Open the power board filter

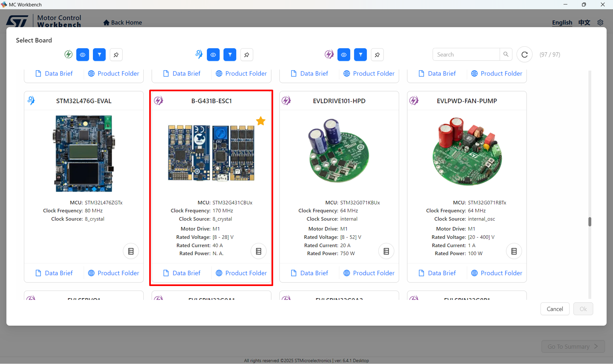pyautogui.click(x=230, y=55)
